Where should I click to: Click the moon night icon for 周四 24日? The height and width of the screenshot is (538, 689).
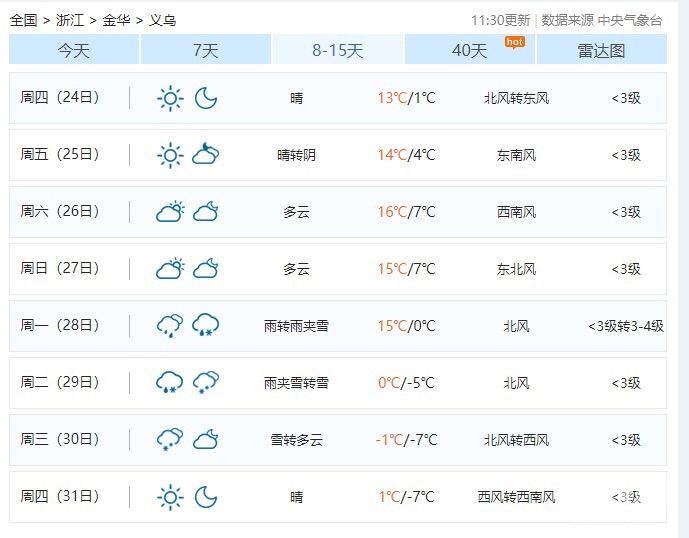206,98
